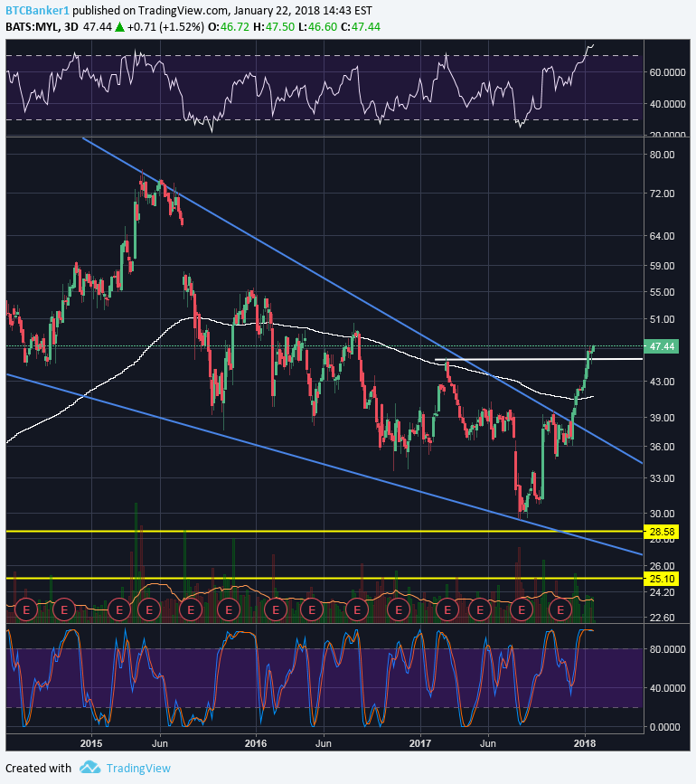Click the 3D interval label in header
Viewport: 696px width, 784px height.
point(71,26)
